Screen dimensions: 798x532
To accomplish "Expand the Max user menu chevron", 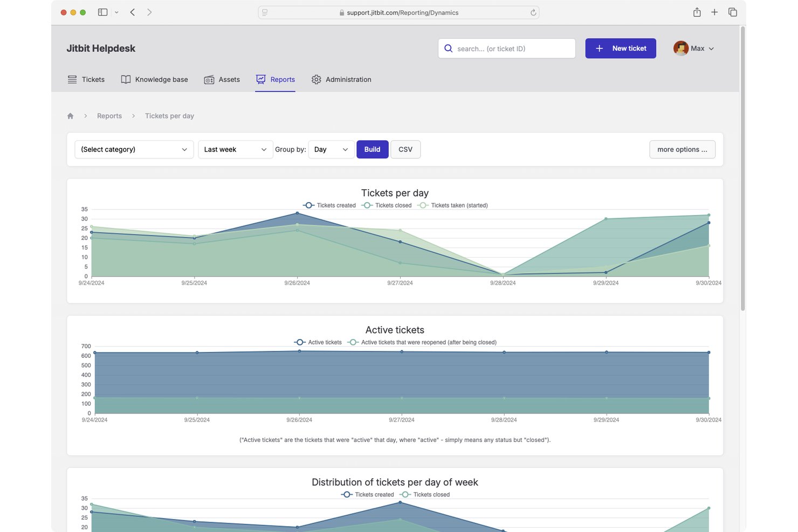I will pyautogui.click(x=711, y=49).
